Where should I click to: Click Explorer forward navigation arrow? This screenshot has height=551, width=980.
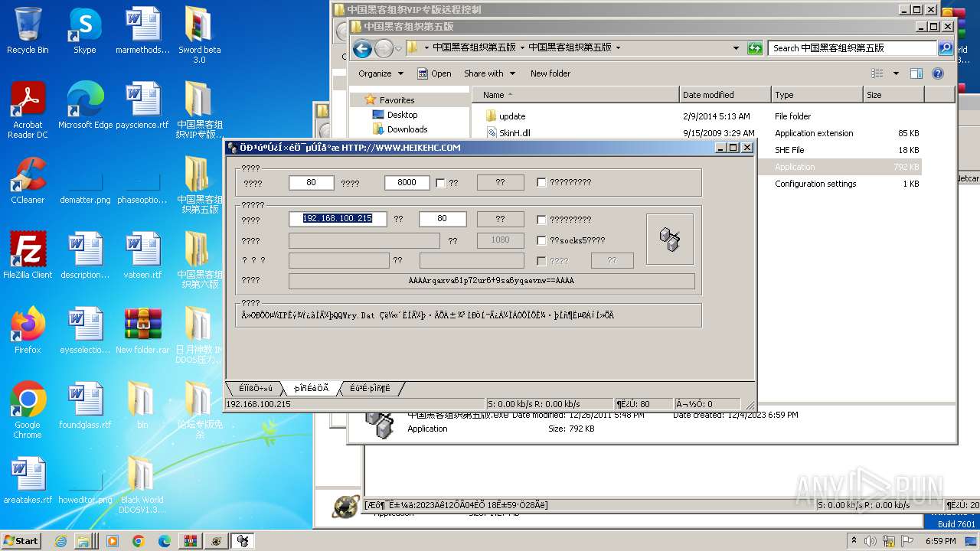click(384, 48)
